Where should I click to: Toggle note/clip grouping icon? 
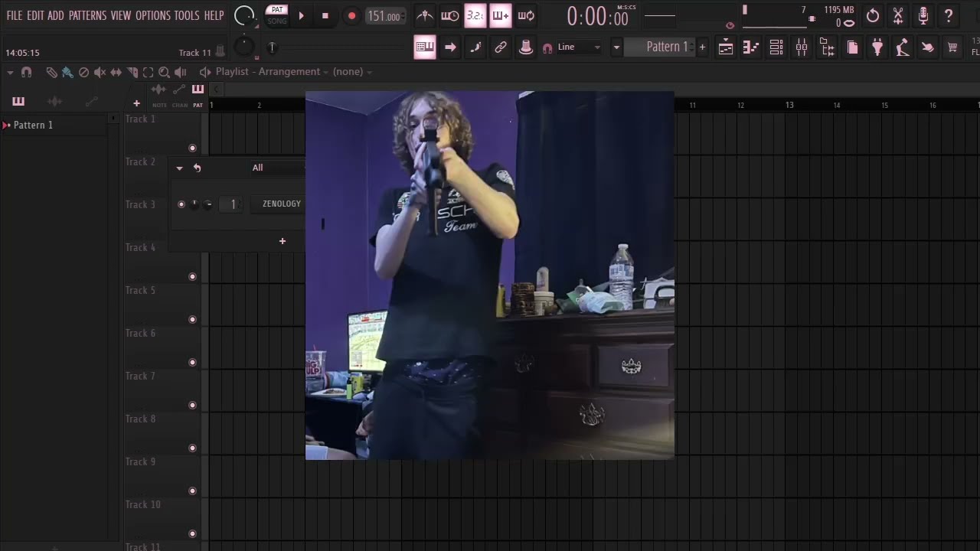(x=475, y=47)
